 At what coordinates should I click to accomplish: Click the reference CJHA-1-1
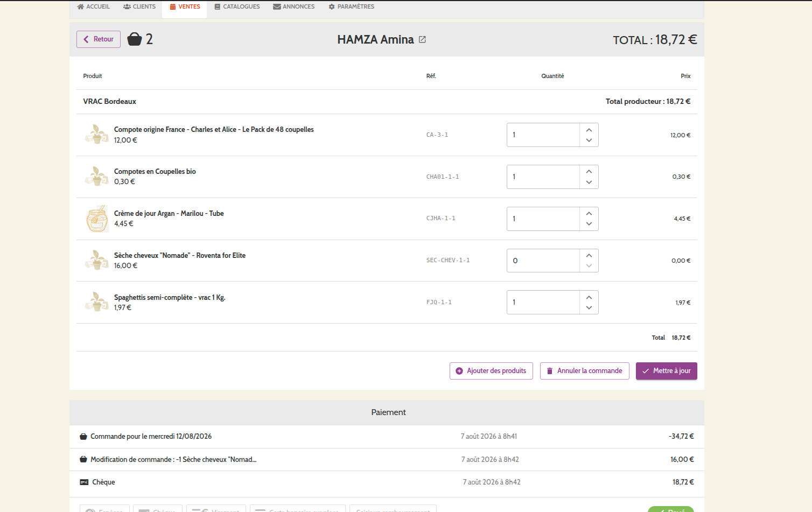pyautogui.click(x=441, y=219)
